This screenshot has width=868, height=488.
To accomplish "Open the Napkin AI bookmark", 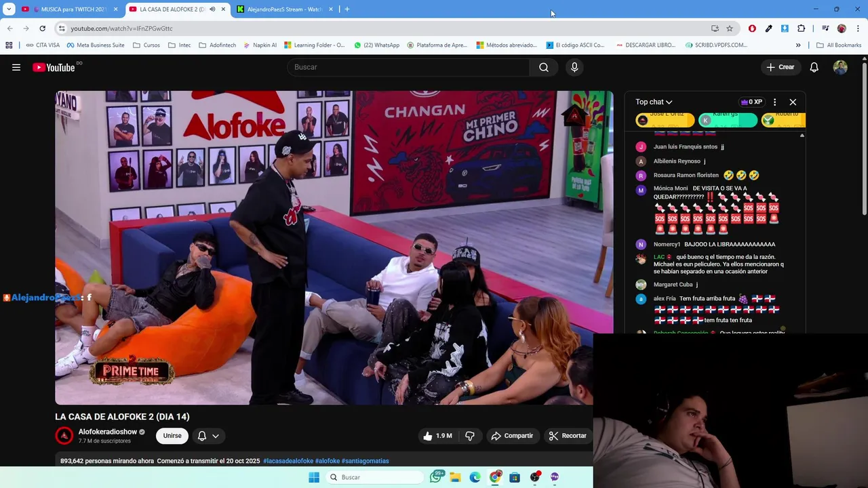I will 259,45.
